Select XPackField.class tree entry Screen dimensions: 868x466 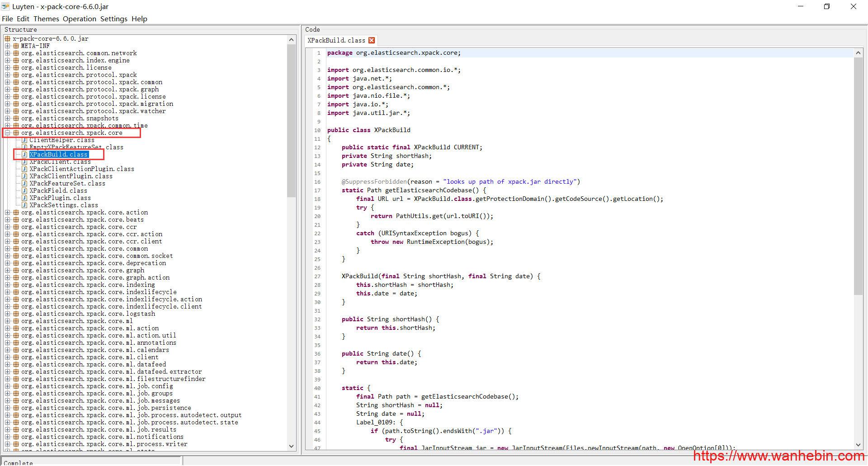click(x=58, y=191)
